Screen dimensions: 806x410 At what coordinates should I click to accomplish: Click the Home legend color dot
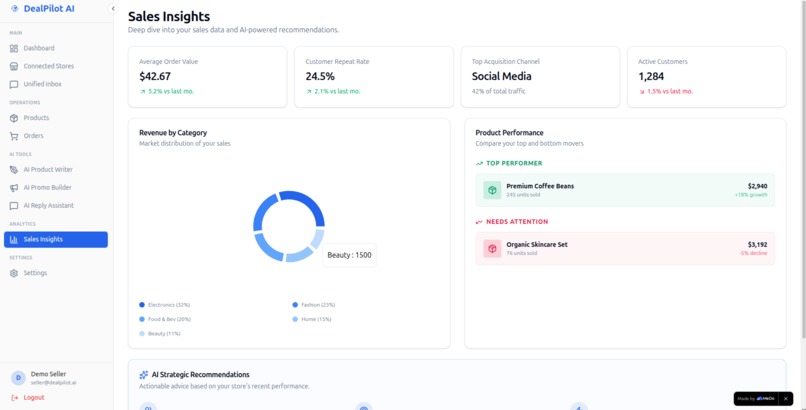(x=295, y=320)
